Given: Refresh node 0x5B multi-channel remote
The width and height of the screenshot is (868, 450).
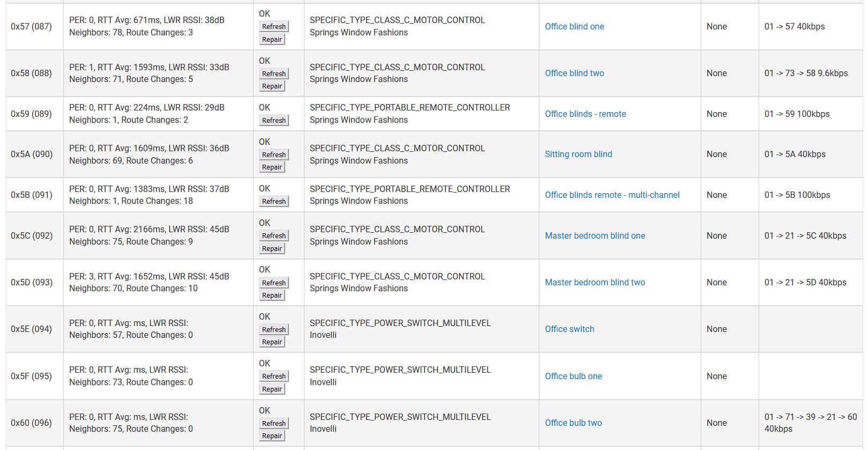Looking at the screenshot, I should pos(273,201).
